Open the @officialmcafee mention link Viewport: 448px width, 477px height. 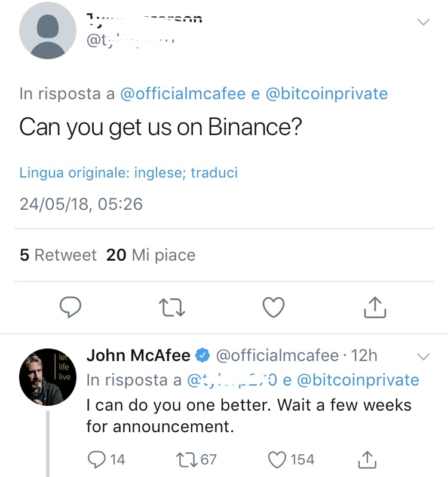pyautogui.click(x=182, y=94)
